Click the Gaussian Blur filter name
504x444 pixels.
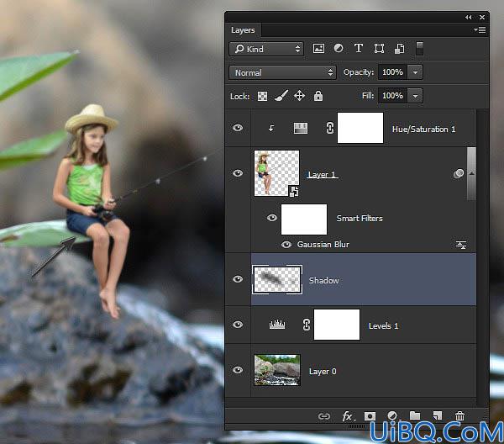point(323,245)
